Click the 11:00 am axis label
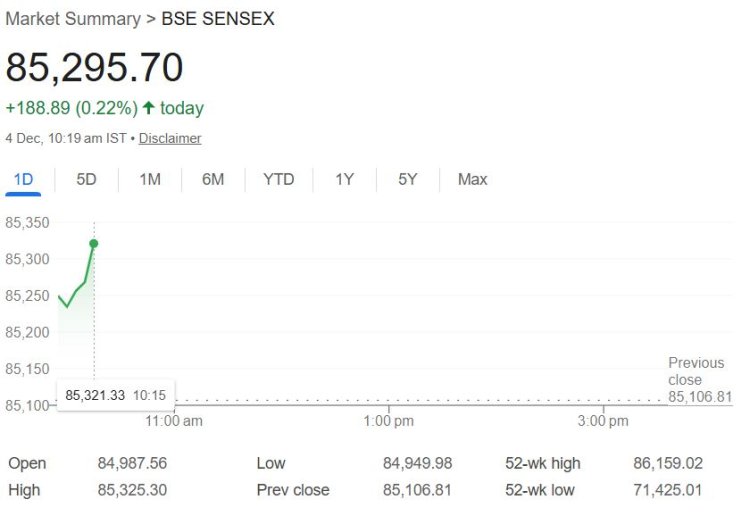The height and width of the screenshot is (516, 750). [174, 421]
